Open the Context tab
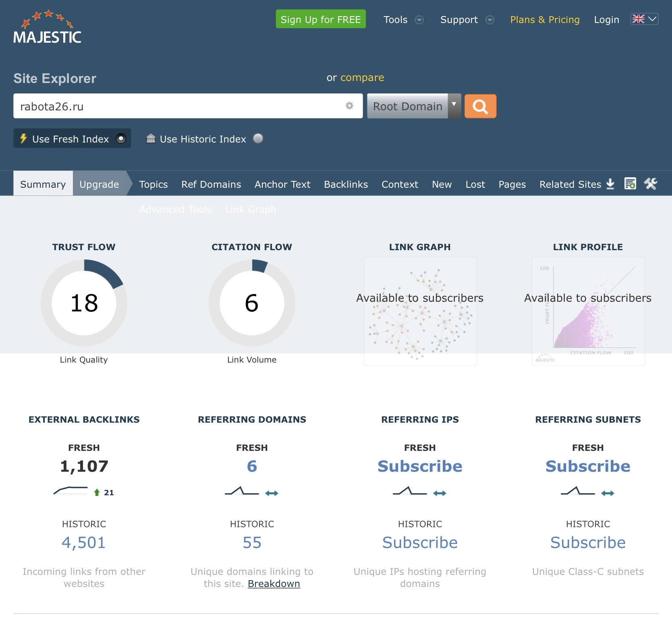Image resolution: width=672 pixels, height=620 pixels. click(x=400, y=184)
